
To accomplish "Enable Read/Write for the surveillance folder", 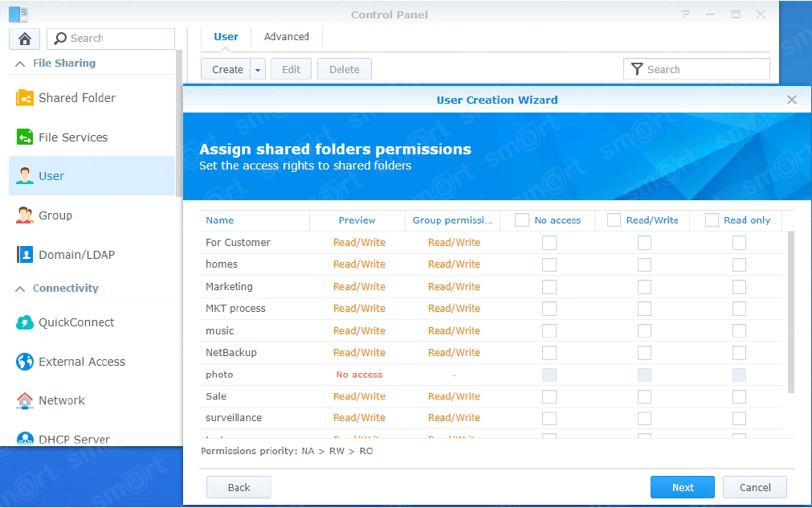I will pyautogui.click(x=644, y=418).
